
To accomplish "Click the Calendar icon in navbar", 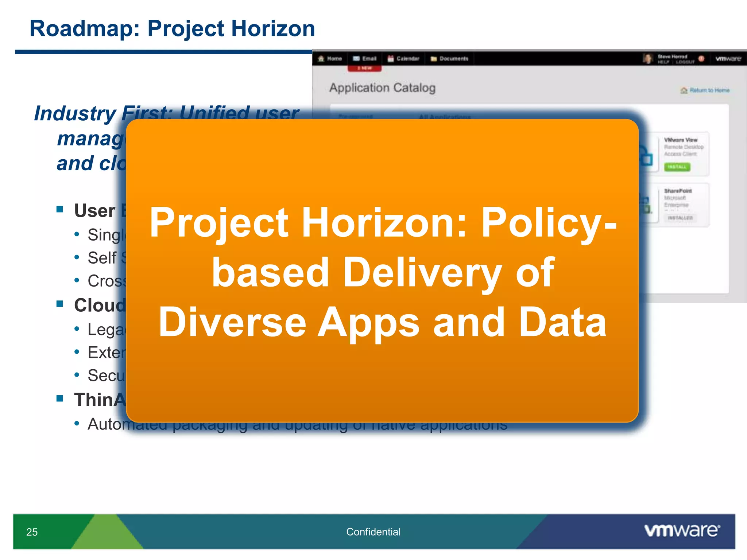I will click(391, 59).
